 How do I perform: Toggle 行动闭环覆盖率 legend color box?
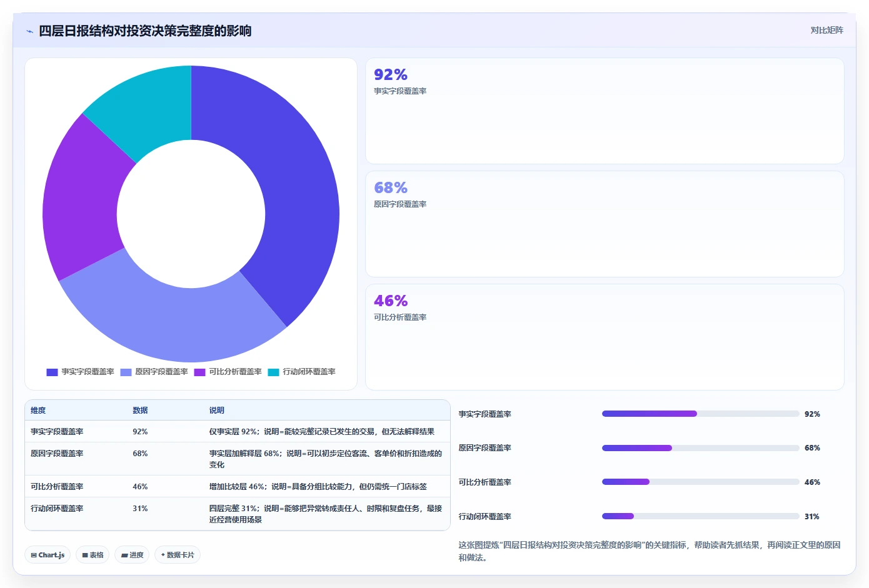coord(273,372)
